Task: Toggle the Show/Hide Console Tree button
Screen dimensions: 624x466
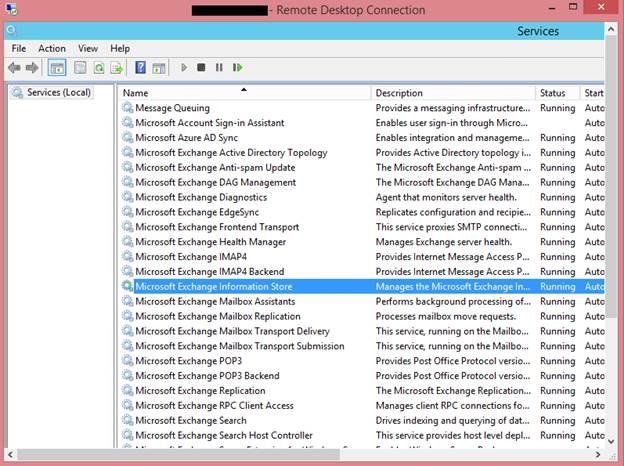Action: 57,68
